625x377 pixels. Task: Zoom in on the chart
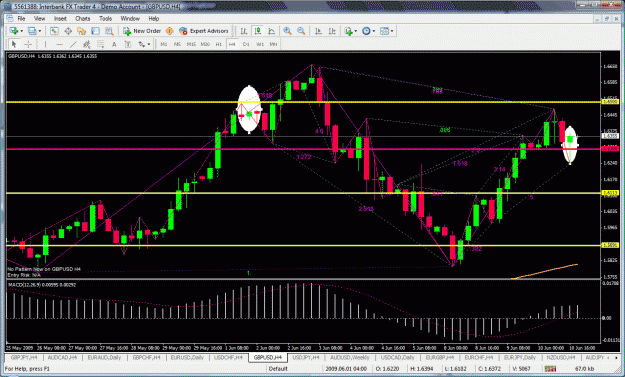pos(287,31)
